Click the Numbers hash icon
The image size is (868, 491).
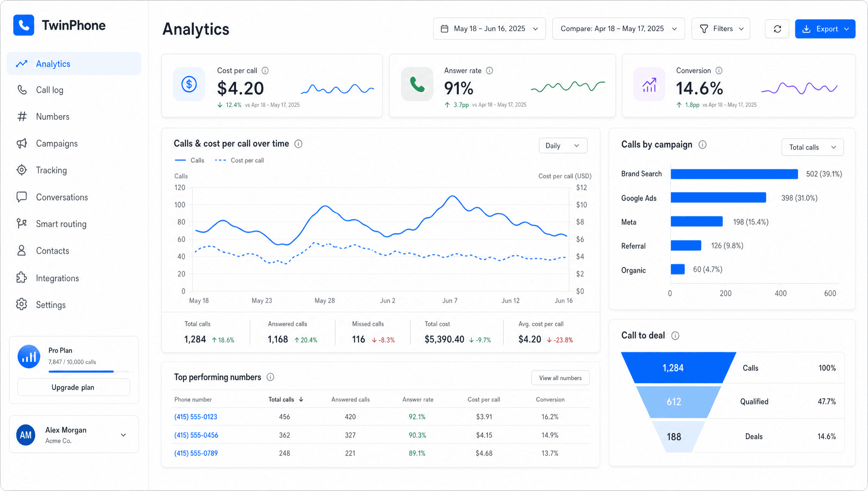click(22, 116)
